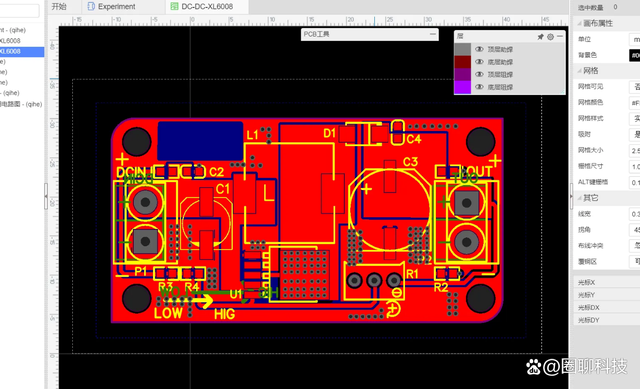Click the 背景色 black color field
The image size is (640, 389).
(x=634, y=55)
